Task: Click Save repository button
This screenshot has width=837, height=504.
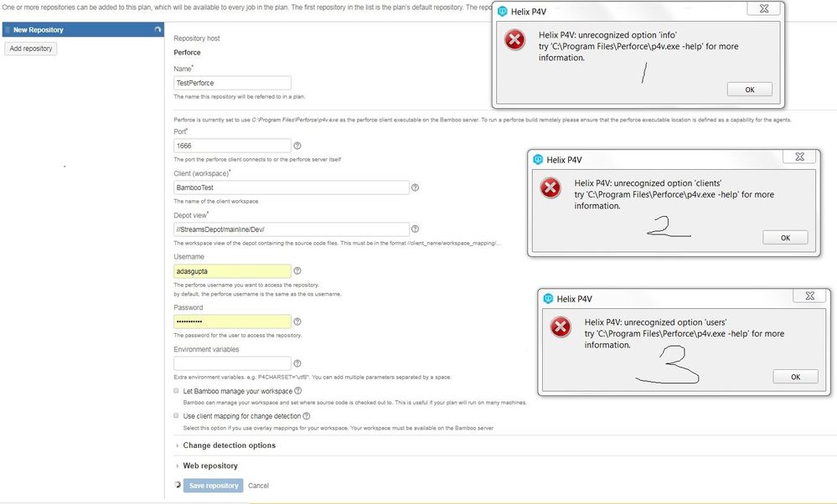Action: point(214,486)
